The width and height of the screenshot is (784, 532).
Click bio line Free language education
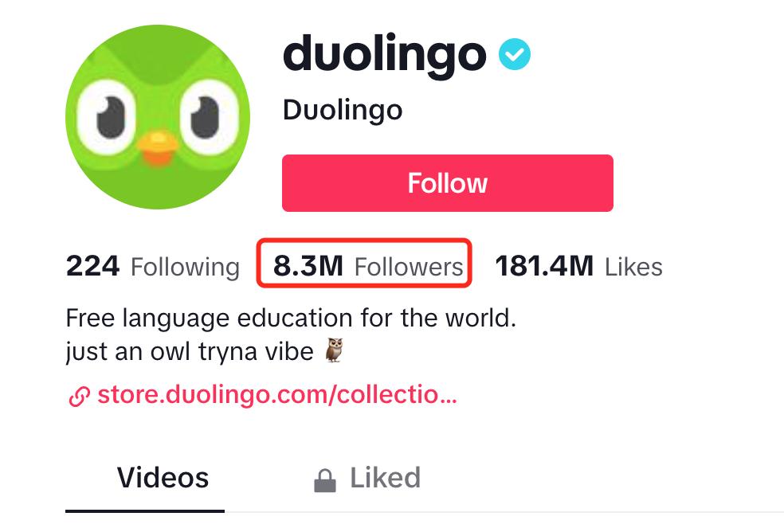291,318
